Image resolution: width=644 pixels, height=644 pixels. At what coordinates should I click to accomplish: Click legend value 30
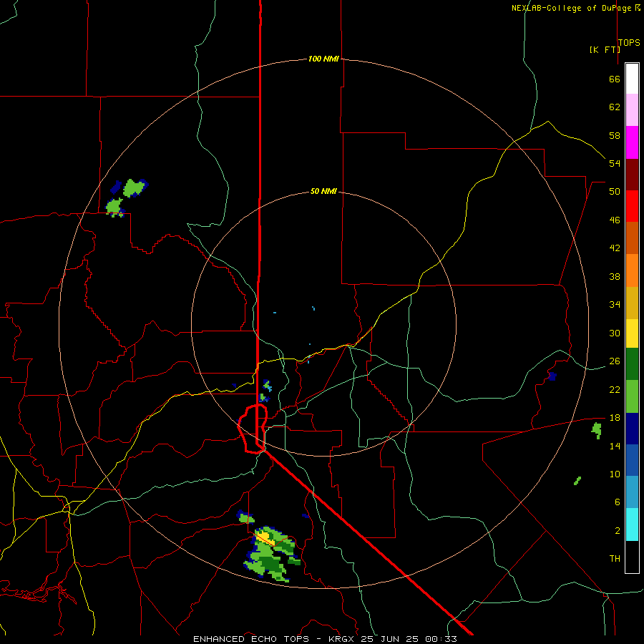click(x=615, y=333)
